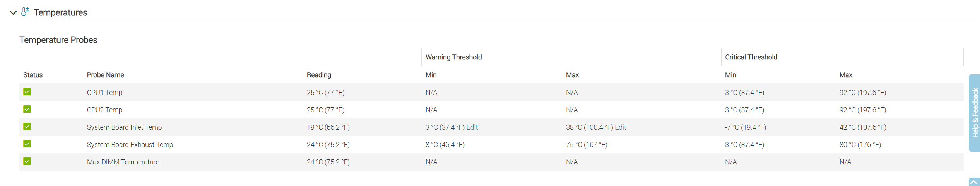
Task: Click System Board Inlet Temp status icon
Action: click(27, 127)
